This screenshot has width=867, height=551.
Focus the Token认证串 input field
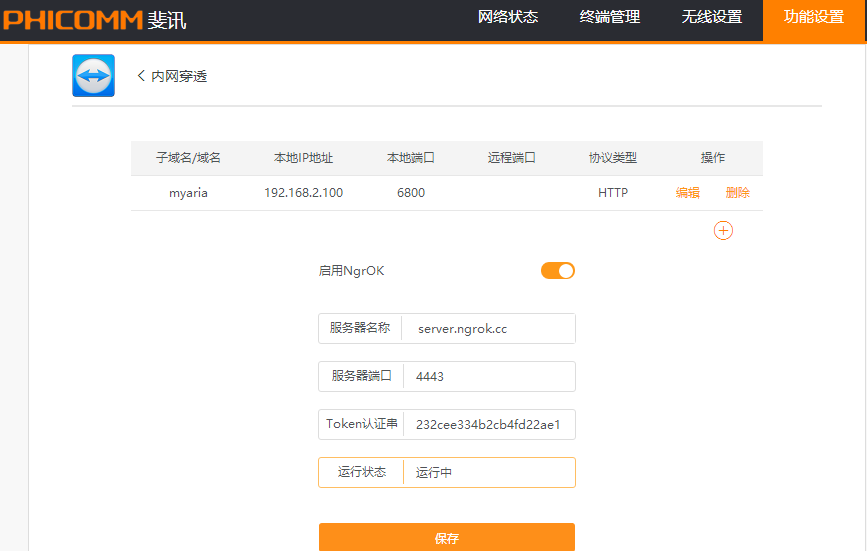point(489,424)
